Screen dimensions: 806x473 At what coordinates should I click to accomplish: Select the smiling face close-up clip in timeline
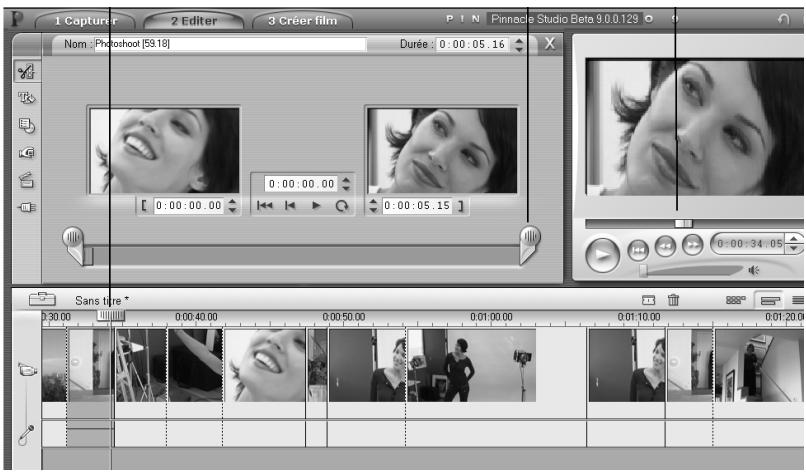(264, 365)
